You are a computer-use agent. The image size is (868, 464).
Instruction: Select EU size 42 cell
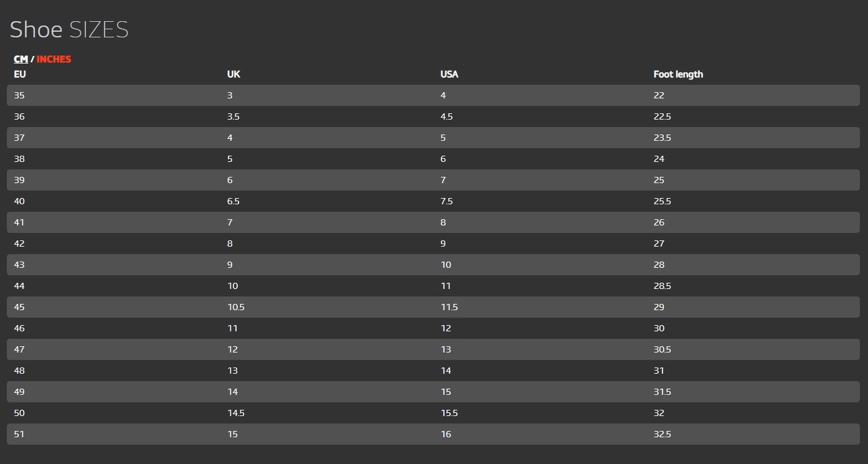click(x=19, y=244)
